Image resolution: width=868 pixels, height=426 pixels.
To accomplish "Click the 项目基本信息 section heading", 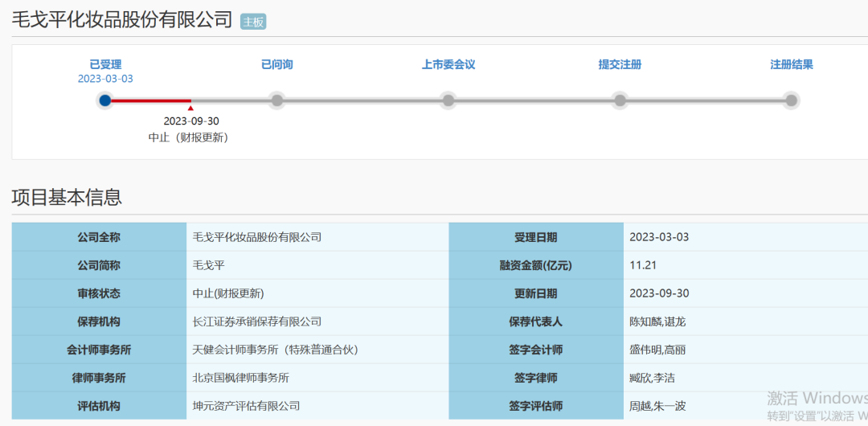I will (67, 197).
